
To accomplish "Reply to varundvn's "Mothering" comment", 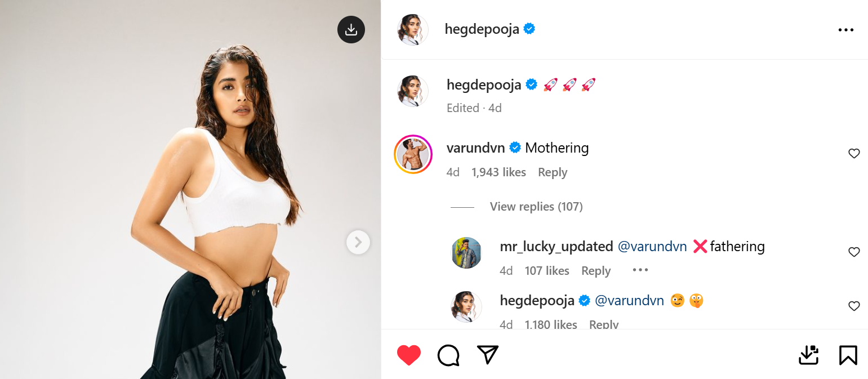I will point(552,172).
